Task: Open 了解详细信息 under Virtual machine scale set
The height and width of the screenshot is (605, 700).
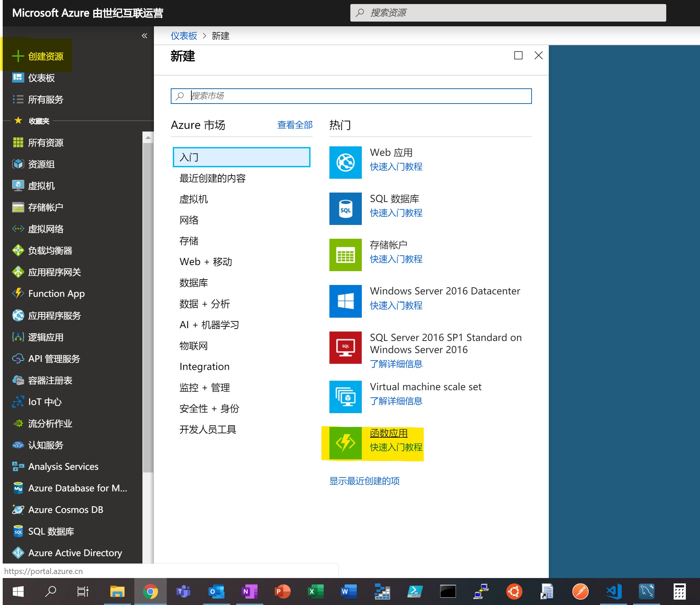Action: 396,401
